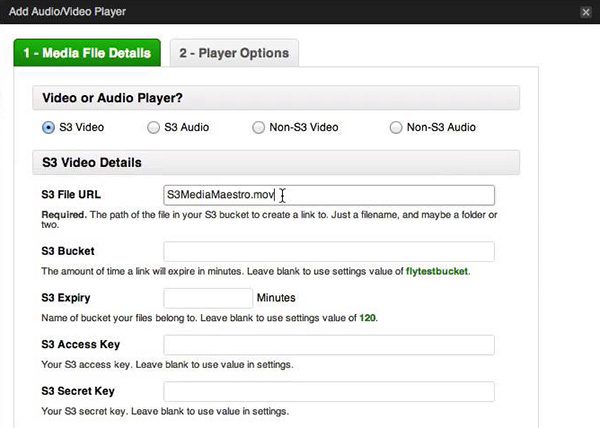Click the green 120 settings value

367,318
